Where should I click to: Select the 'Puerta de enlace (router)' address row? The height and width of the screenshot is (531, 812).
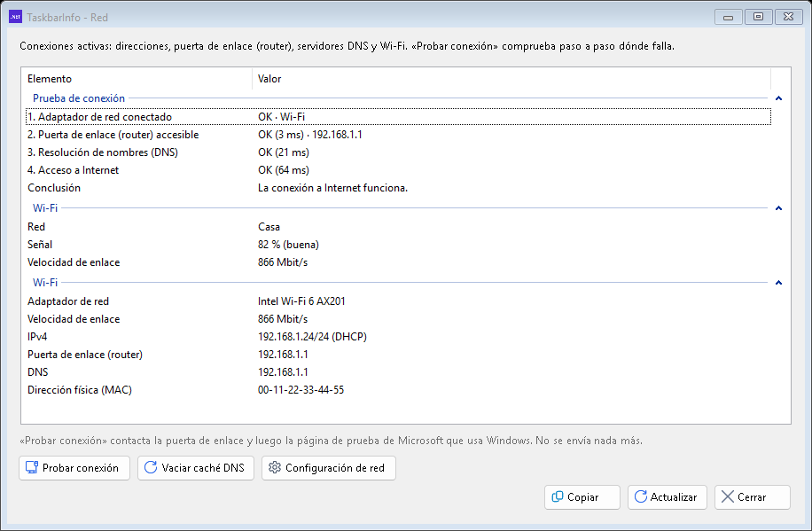[x=398, y=355]
